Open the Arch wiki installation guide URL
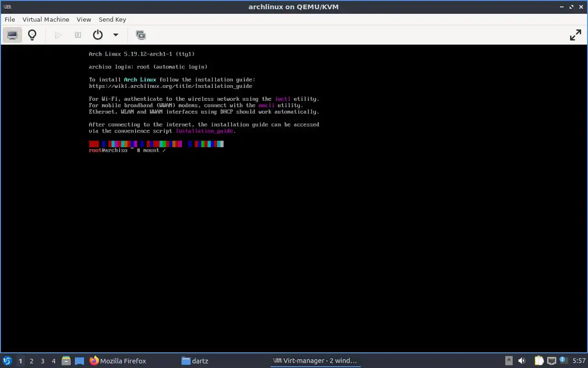 pyautogui.click(x=170, y=86)
